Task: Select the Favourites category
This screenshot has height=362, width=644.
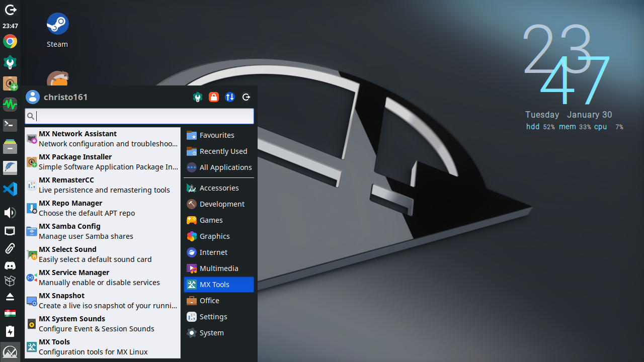Action: click(x=219, y=135)
